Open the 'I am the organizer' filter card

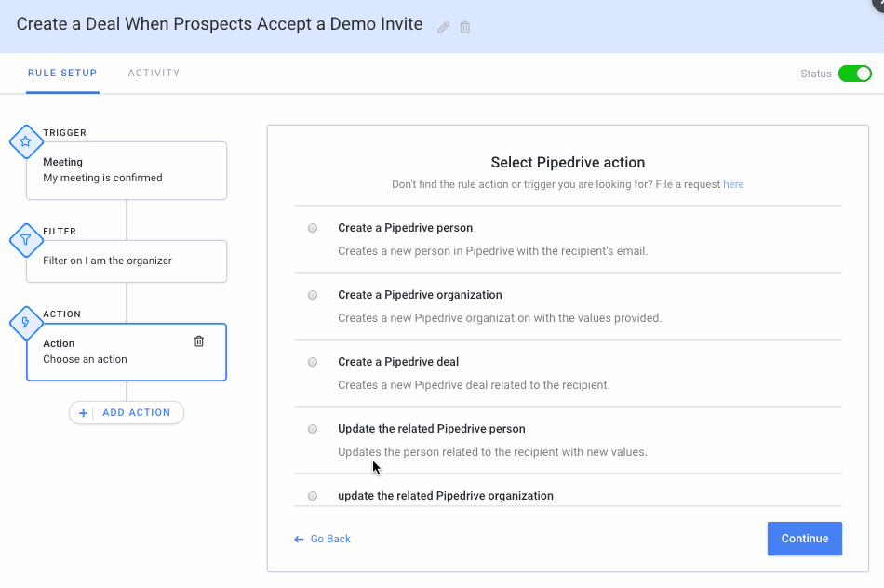(x=127, y=261)
